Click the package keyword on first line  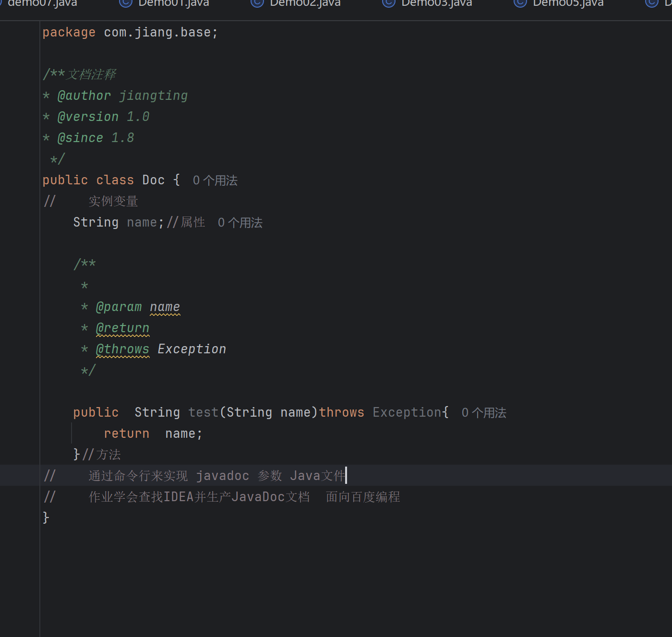[69, 33]
